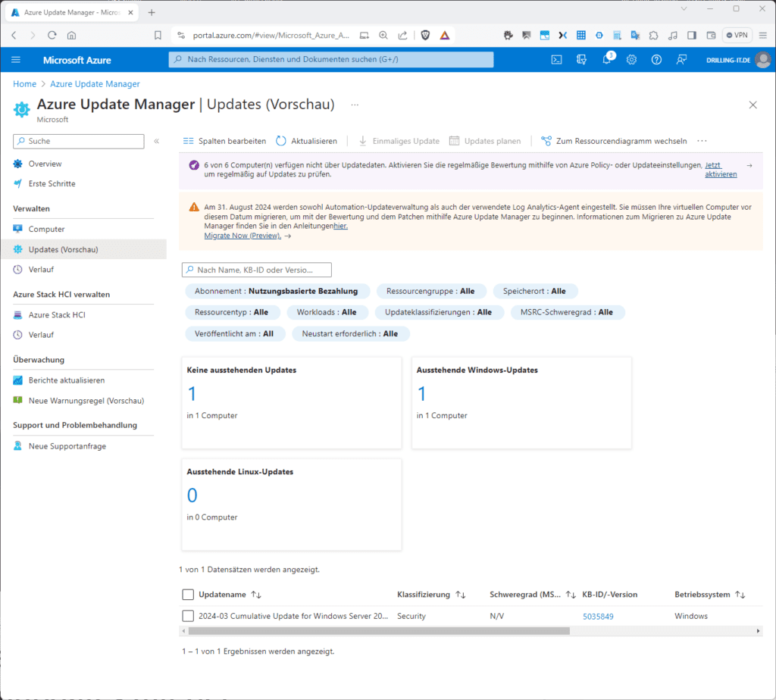The height and width of the screenshot is (700, 776).
Task: Open the browser extensions puzzle icon
Action: pyautogui.click(x=654, y=35)
